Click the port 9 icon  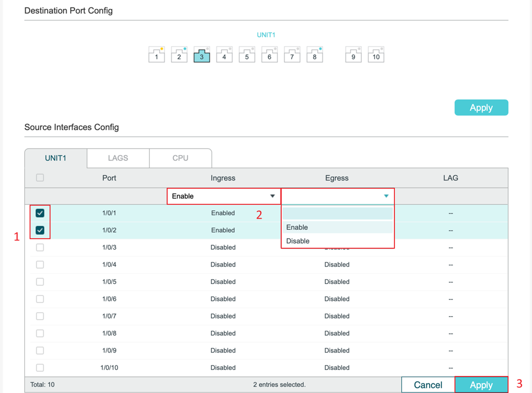point(353,55)
